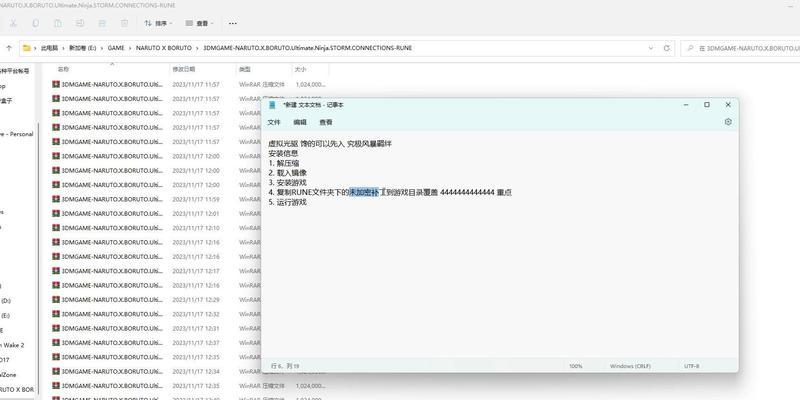The width and height of the screenshot is (800, 400).
Task: Open the three-dot more options menu in Explorer
Action: click(x=233, y=23)
